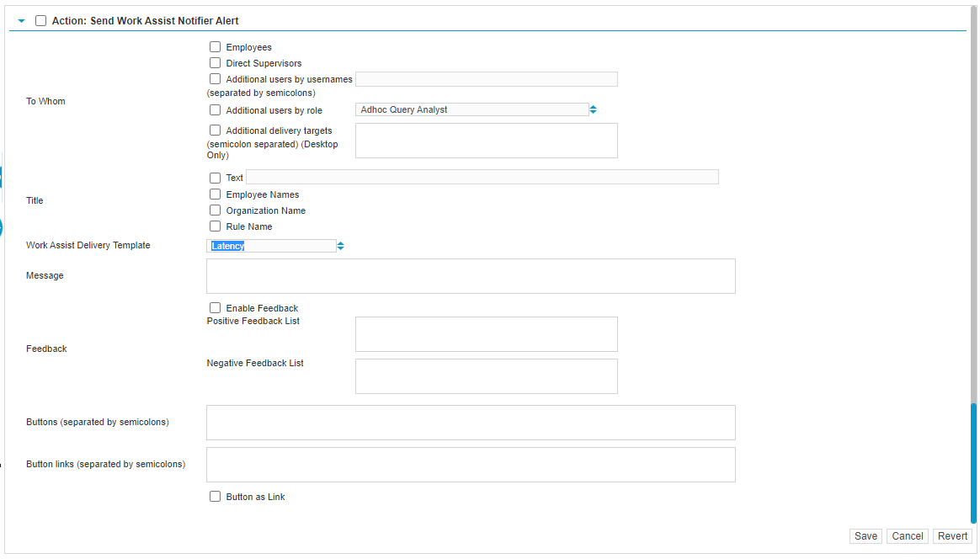Click the Revert button
Viewport: 980px width, 559px height.
952,536
